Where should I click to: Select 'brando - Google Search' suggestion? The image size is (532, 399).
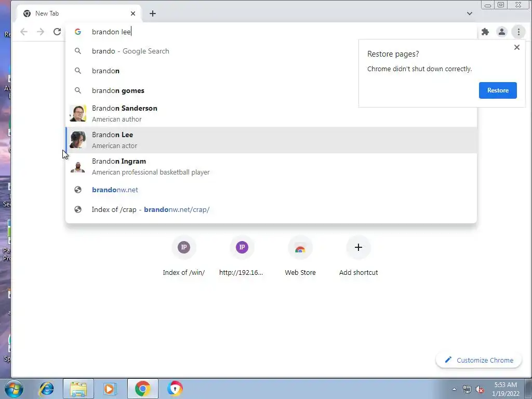click(x=271, y=51)
